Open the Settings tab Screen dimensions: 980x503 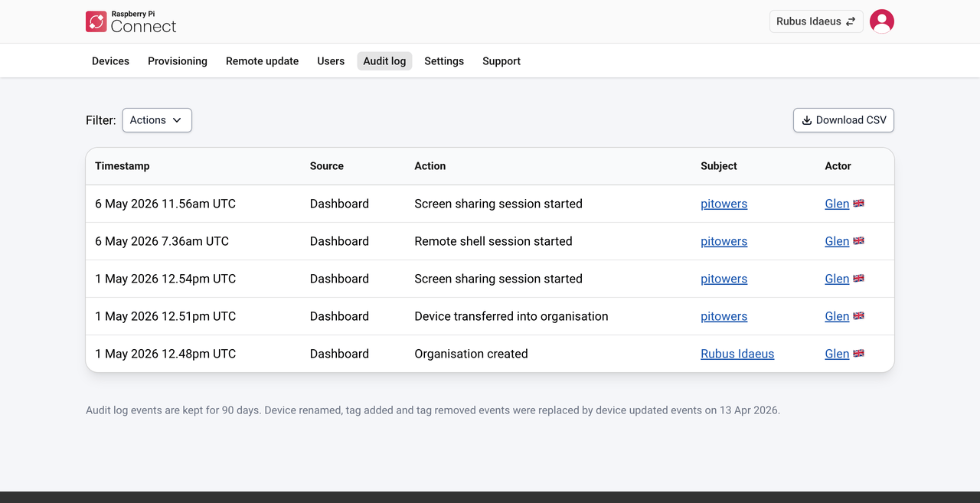(x=444, y=61)
